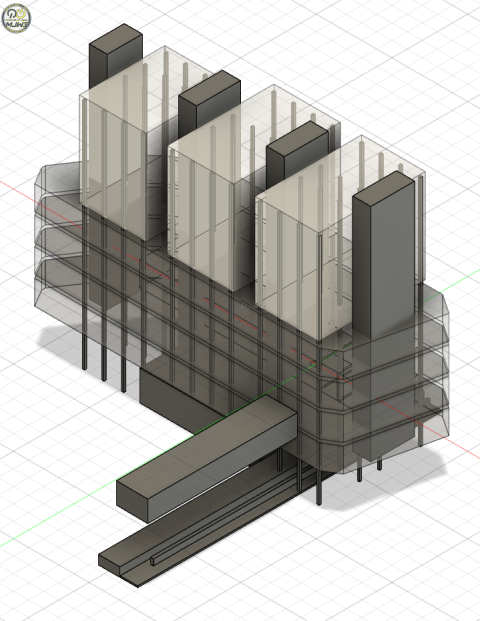Click the circular MJWS logo badge
480x621 pixels.
16,19
